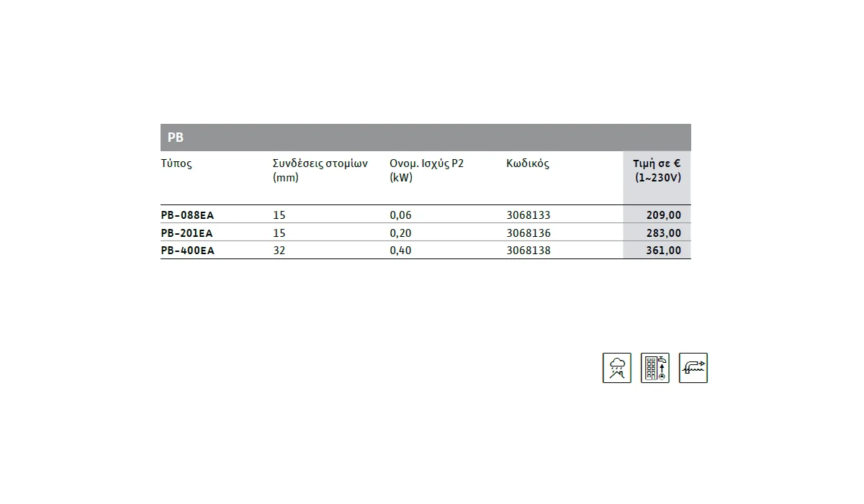Click the PB-400EA type cell
The width and height of the screenshot is (864, 504).
pos(188,251)
